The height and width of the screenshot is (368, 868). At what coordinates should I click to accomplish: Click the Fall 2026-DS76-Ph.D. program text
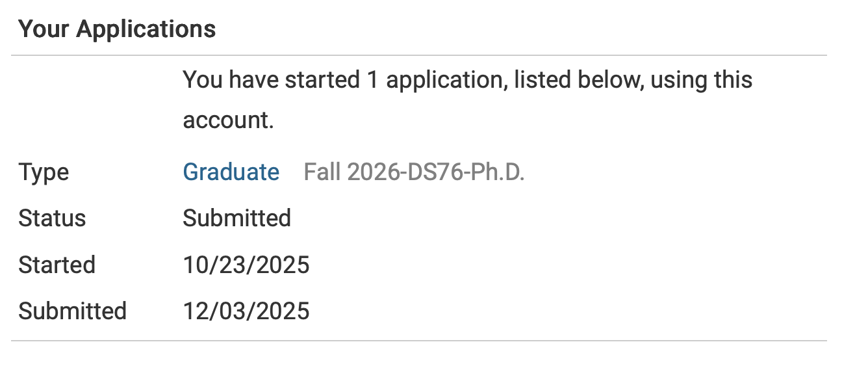point(414,172)
